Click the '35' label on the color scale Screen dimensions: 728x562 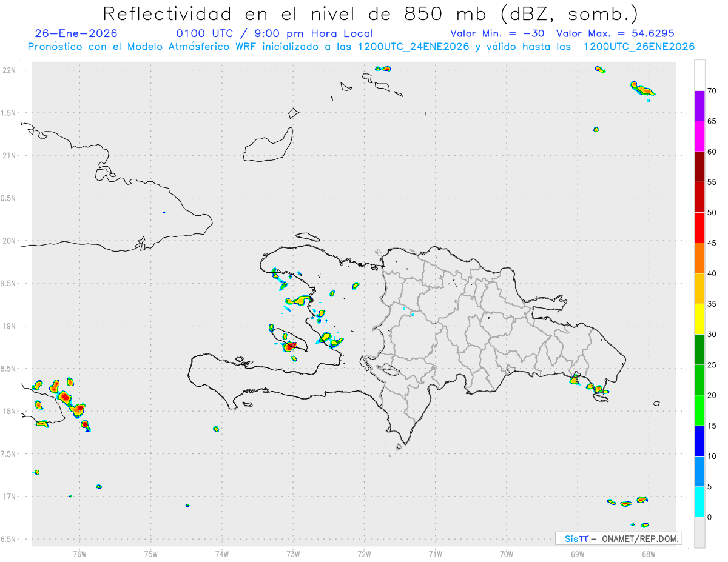tap(712, 304)
